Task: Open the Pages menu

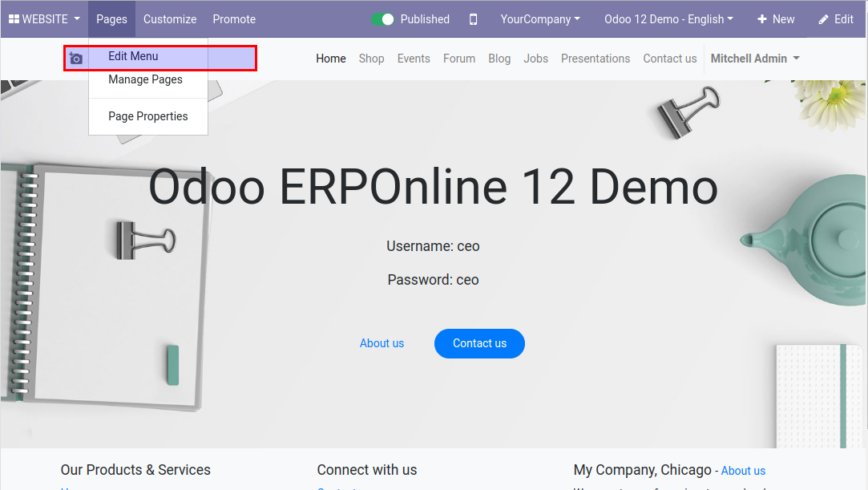Action: tap(112, 19)
